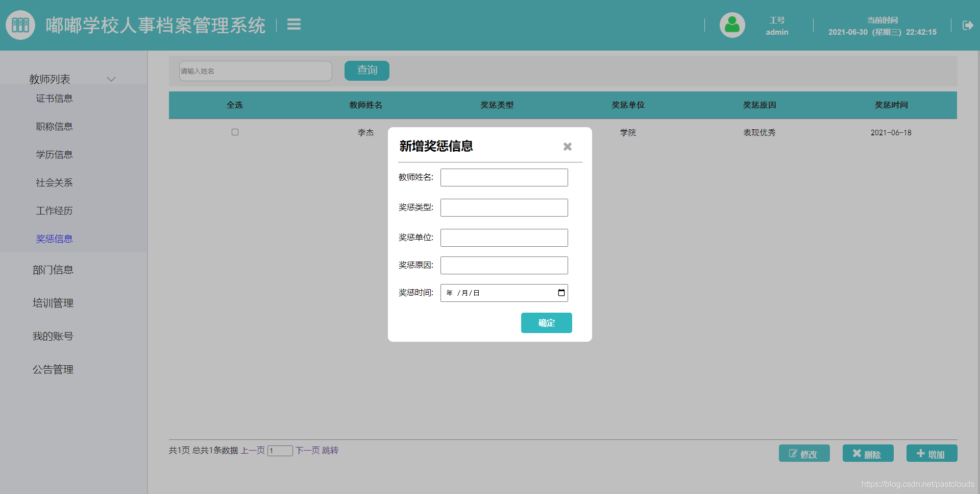Go to 下一页 next page link
The height and width of the screenshot is (494, 980).
pyautogui.click(x=308, y=450)
